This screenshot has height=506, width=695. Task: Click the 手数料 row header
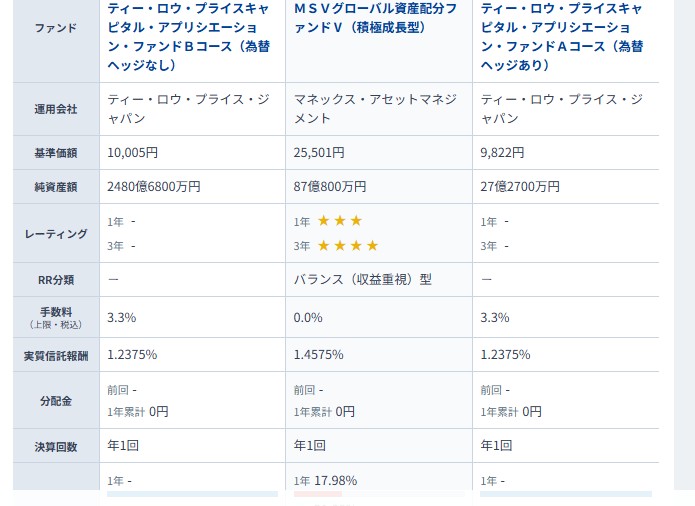[x=55, y=317]
